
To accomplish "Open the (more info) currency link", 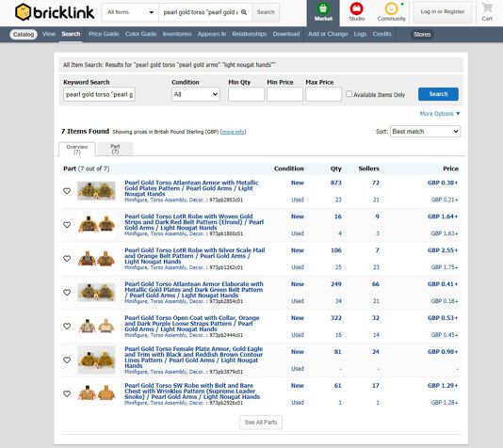I will pyautogui.click(x=233, y=132).
